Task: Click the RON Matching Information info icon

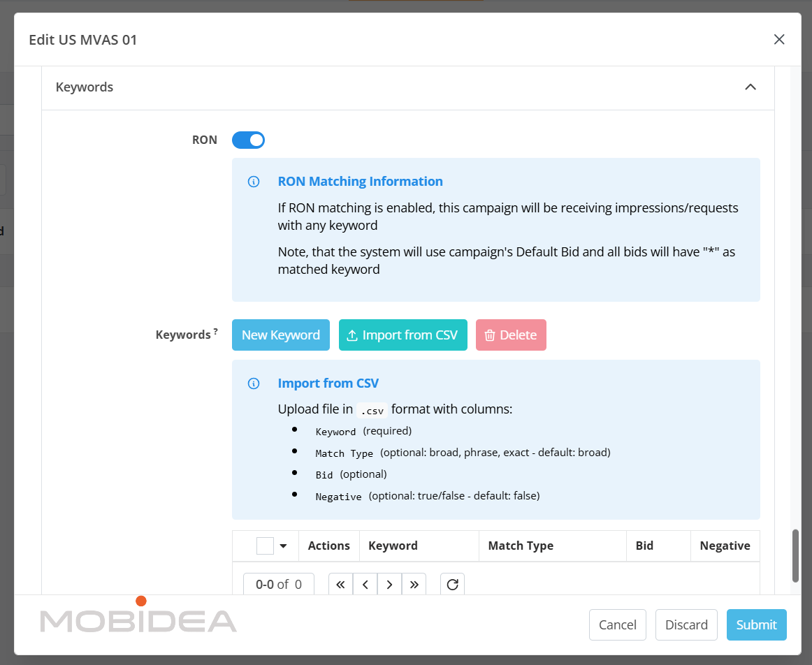Action: coord(254,182)
